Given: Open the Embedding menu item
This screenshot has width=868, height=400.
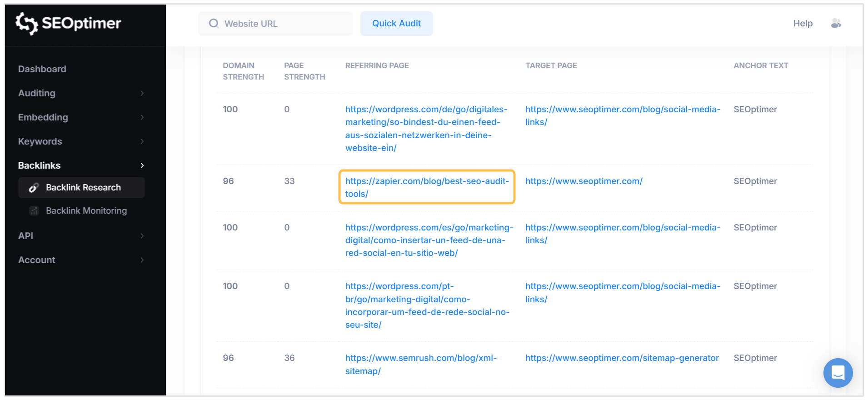Looking at the screenshot, I should (x=43, y=117).
